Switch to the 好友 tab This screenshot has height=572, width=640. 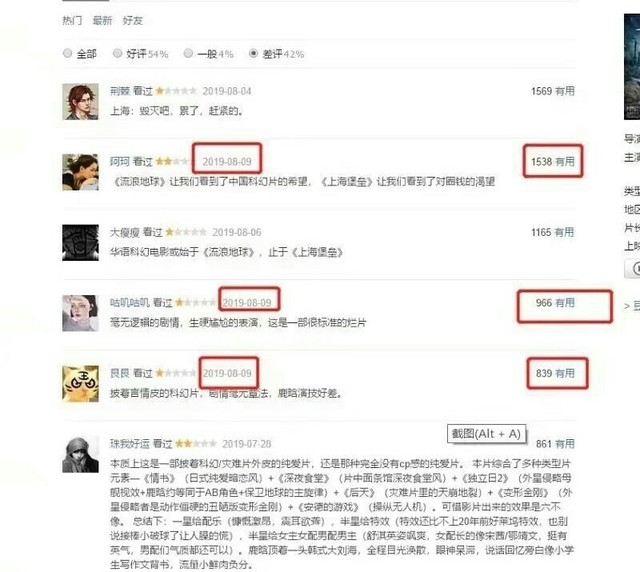[x=133, y=20]
